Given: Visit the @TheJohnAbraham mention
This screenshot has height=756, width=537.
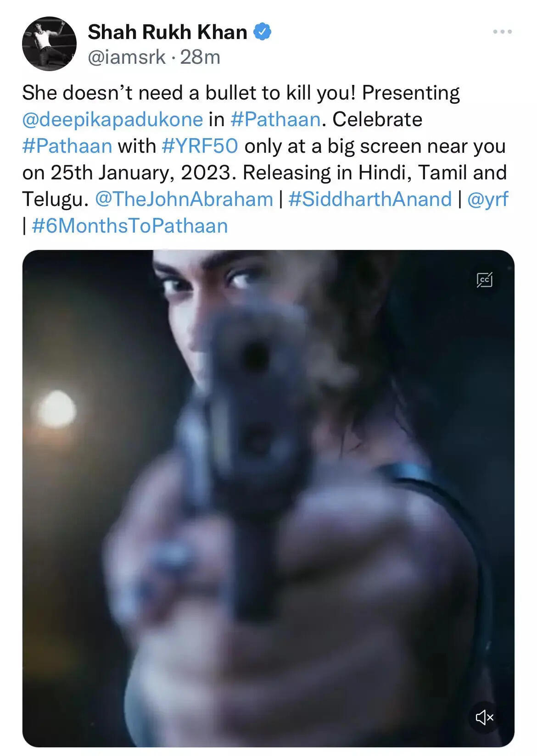Looking at the screenshot, I should (x=184, y=199).
